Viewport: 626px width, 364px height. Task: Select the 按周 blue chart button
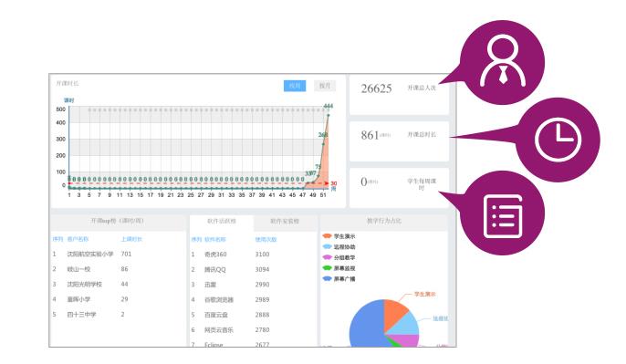(295, 86)
